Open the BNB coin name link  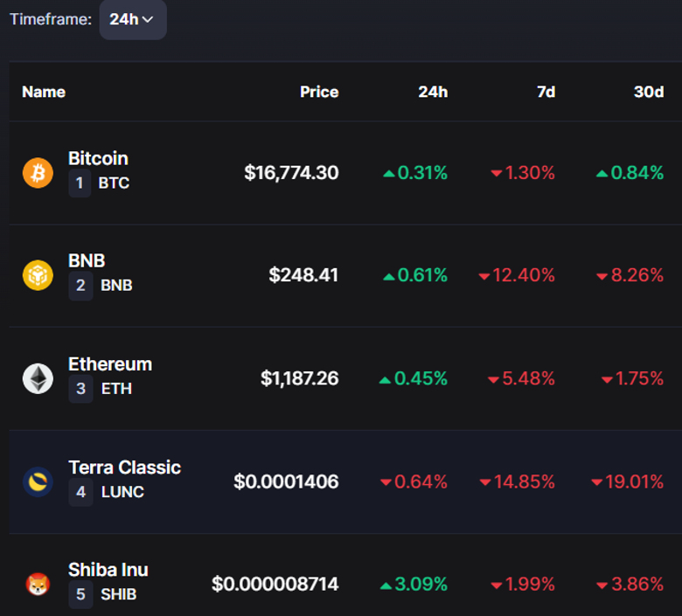(87, 260)
